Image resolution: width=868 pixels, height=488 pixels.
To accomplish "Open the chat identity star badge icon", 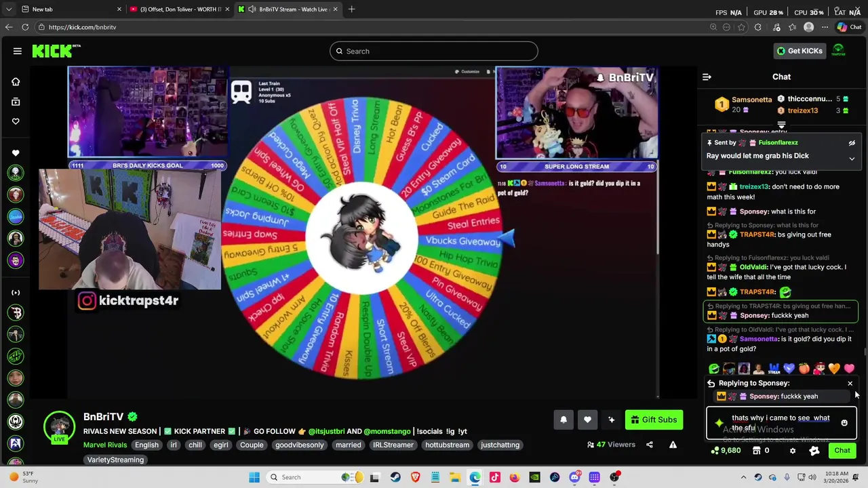I will (719, 423).
